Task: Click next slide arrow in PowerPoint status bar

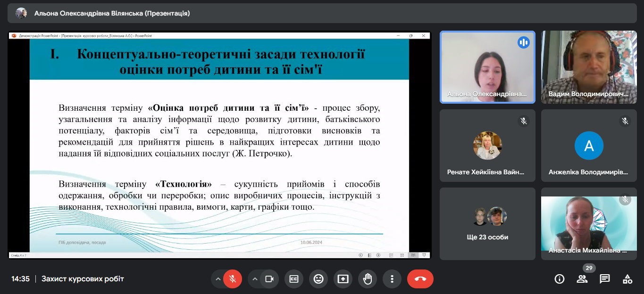Action: (378, 255)
